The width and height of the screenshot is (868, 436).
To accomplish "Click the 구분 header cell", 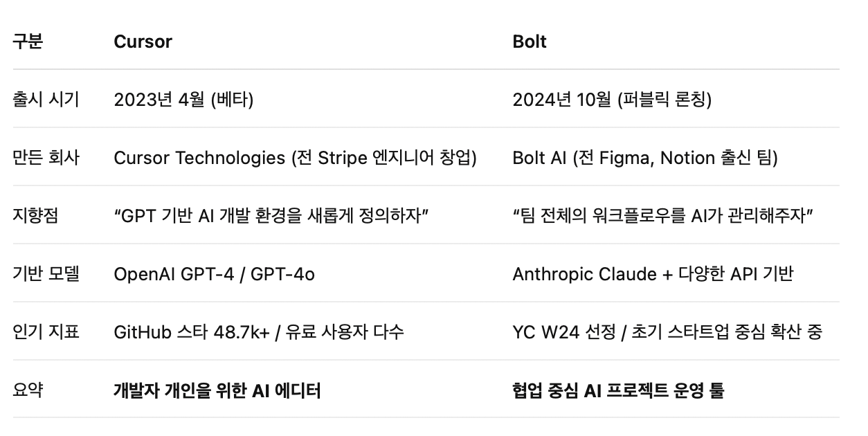I will coord(28,42).
